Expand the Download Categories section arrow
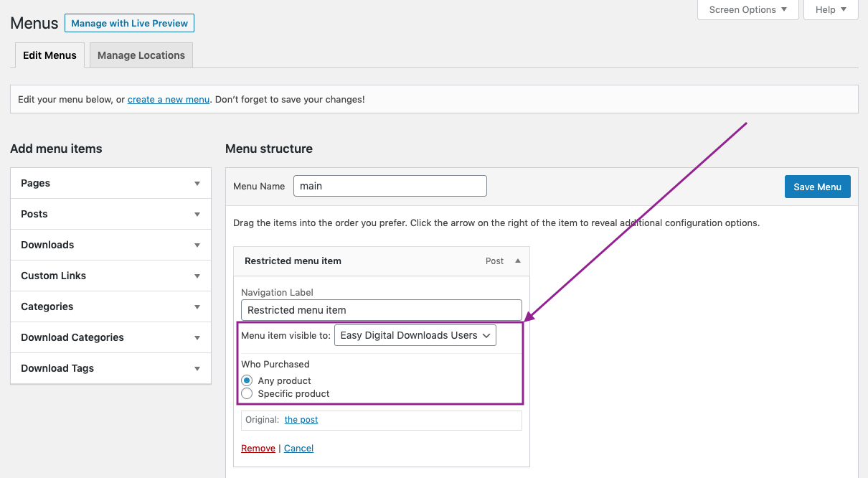This screenshot has height=478, width=868. pos(197,338)
